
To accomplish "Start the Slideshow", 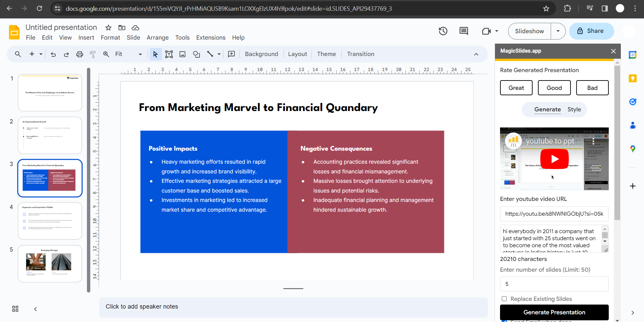I will click(529, 31).
